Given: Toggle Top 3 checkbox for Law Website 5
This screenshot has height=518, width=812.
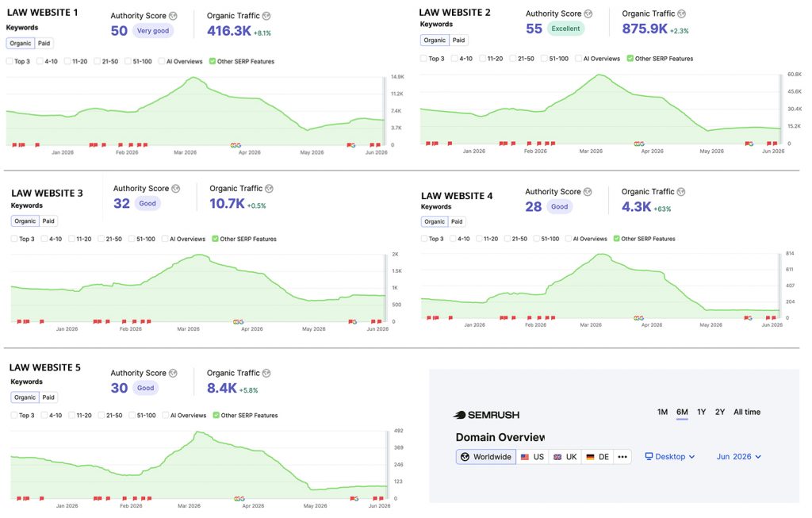Looking at the screenshot, I should point(14,416).
